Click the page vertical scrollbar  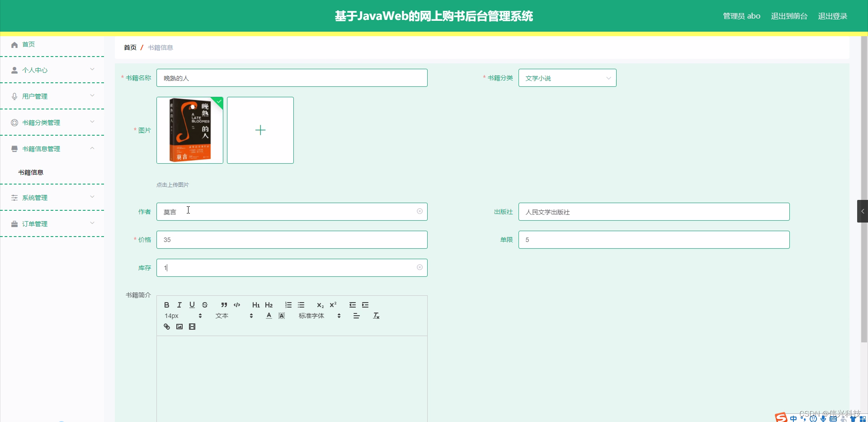[864, 190]
